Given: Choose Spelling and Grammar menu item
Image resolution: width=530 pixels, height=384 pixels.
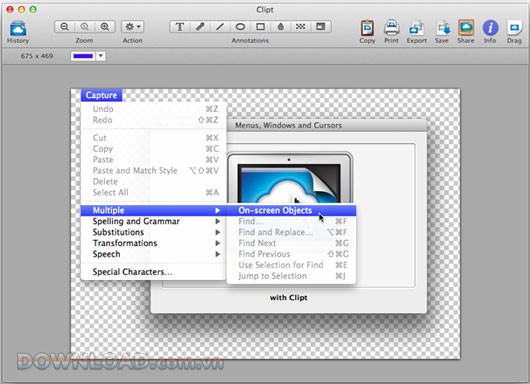Looking at the screenshot, I should (x=153, y=221).
